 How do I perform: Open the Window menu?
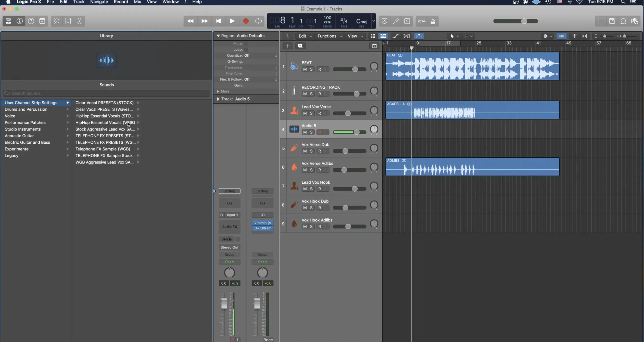(x=170, y=2)
